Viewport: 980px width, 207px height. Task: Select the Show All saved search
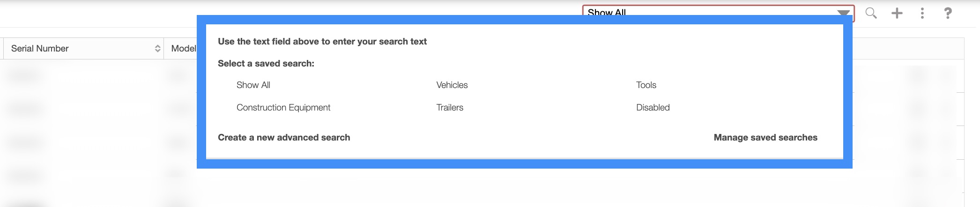(253, 85)
